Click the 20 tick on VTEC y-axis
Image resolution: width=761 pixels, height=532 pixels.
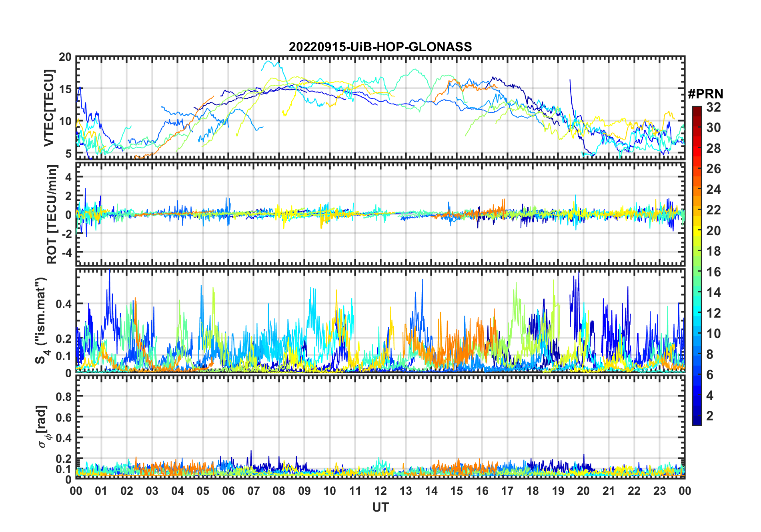pos(65,57)
